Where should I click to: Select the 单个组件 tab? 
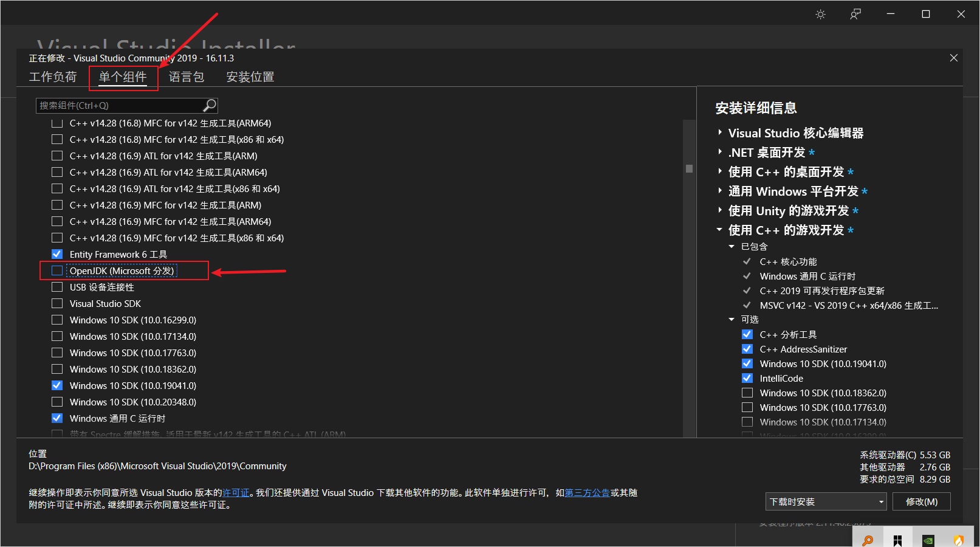(x=123, y=77)
